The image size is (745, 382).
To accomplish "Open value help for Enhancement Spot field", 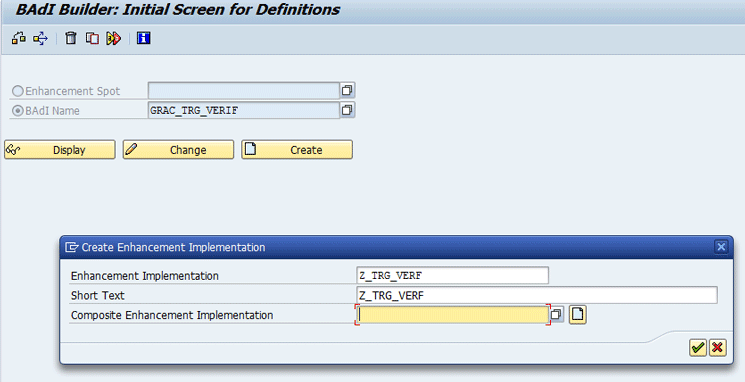I will (347, 90).
